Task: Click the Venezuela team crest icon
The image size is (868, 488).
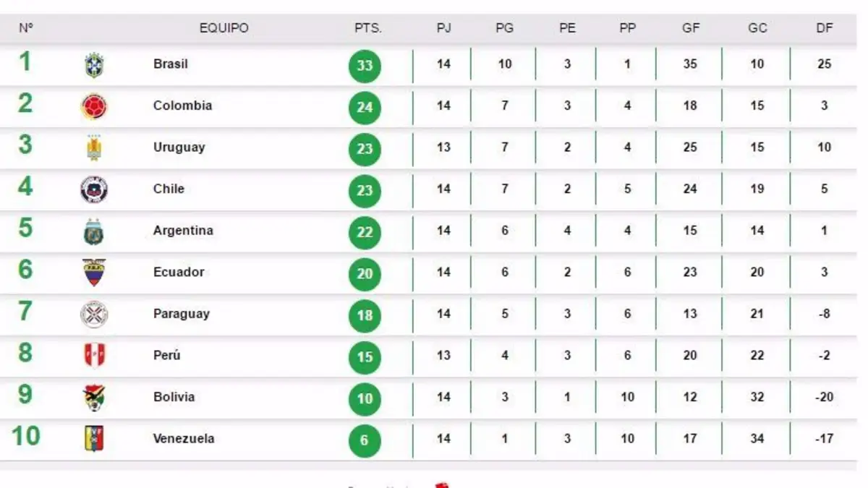Action: coord(94,439)
